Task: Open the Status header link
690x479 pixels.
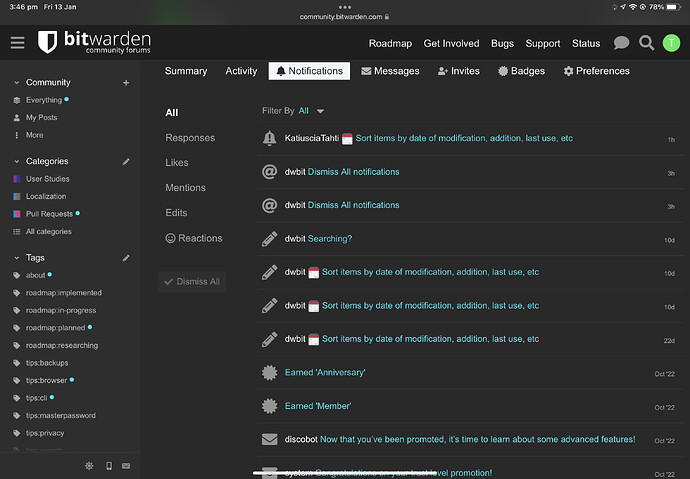Action: pos(586,44)
